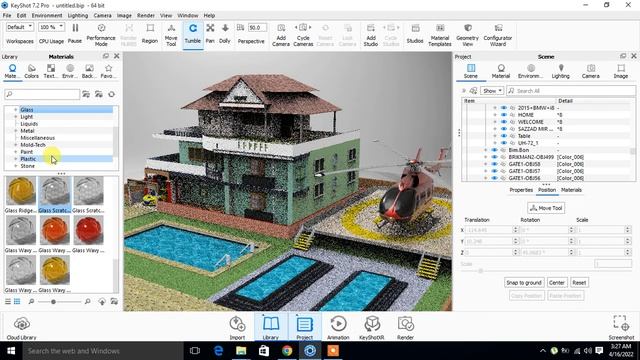
Task: Open the Studios window
Action: coord(415,33)
